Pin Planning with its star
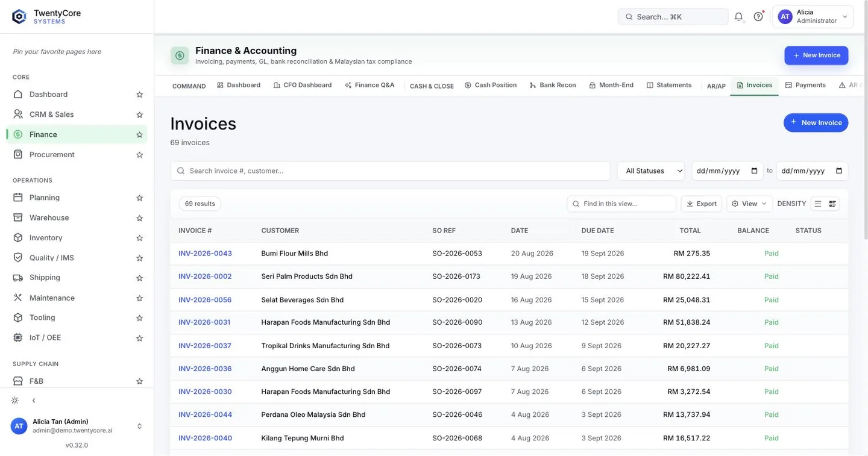 139,198
